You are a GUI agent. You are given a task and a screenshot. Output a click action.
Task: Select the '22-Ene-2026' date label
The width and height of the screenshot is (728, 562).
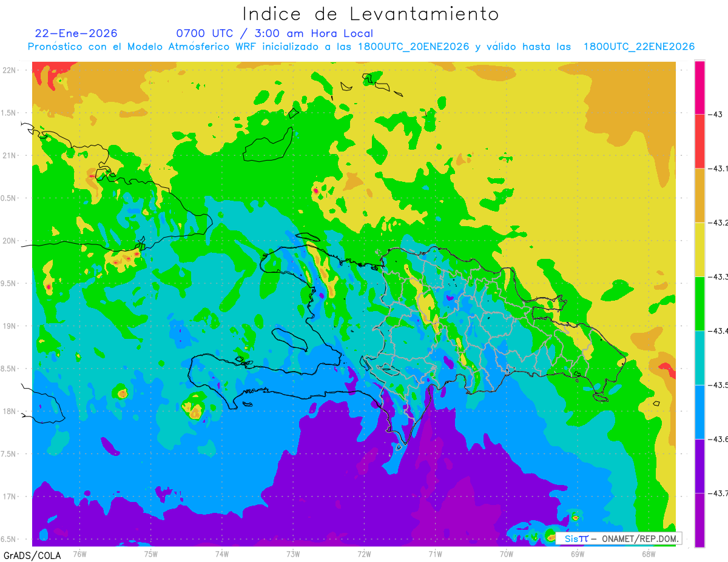76,33
